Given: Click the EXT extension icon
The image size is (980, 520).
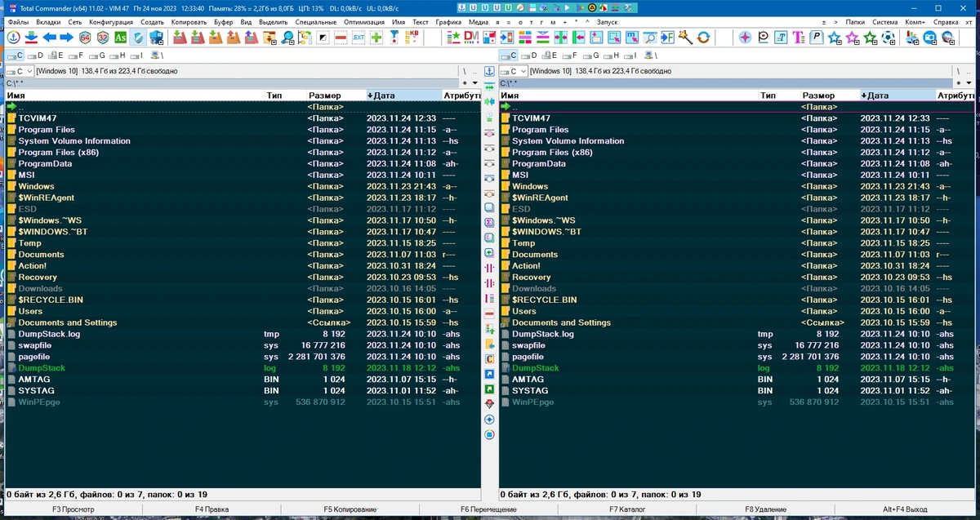Looking at the screenshot, I should [359, 38].
